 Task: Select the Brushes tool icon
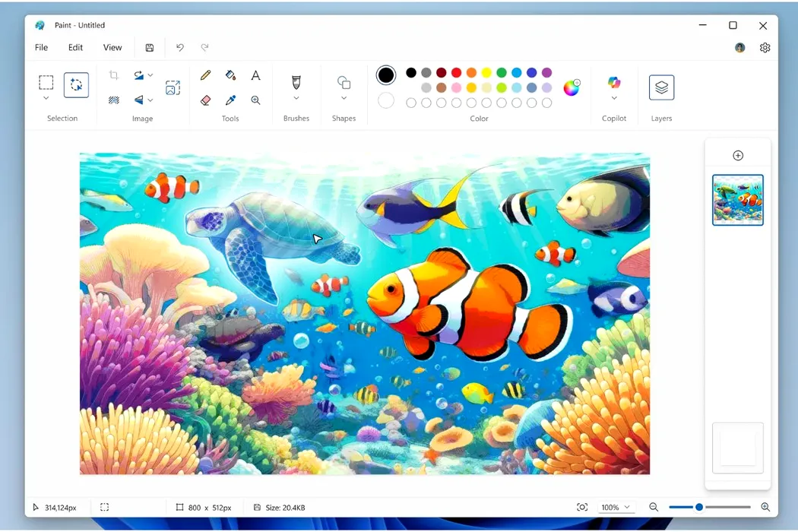pyautogui.click(x=296, y=83)
